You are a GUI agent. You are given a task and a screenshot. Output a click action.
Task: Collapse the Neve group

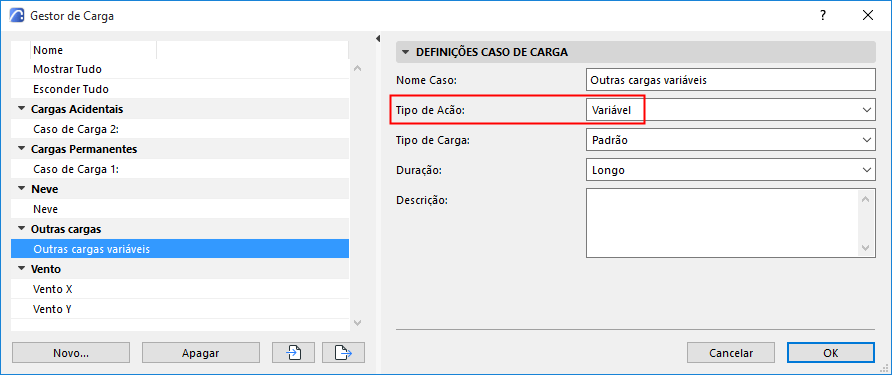click(22, 189)
